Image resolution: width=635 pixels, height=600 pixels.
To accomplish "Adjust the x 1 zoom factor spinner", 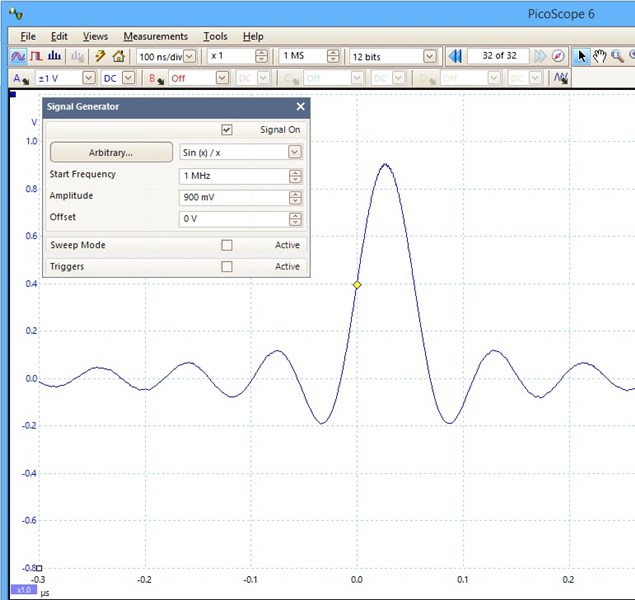I will coord(262,56).
